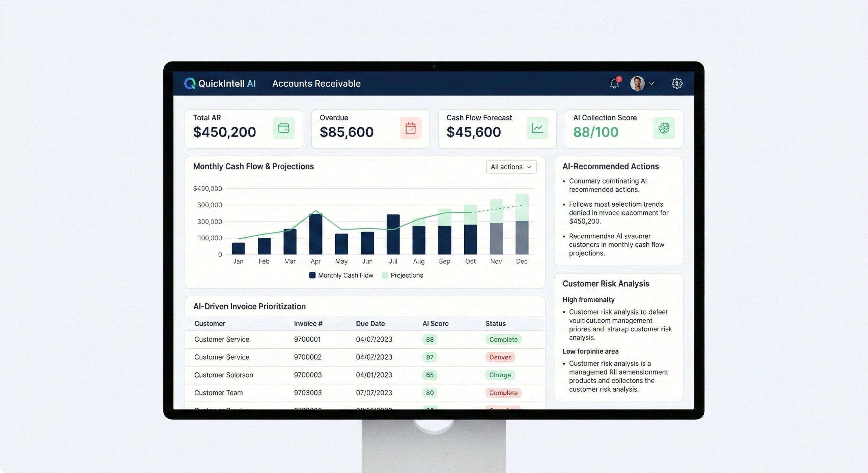Click the April cash flow bar

316,234
